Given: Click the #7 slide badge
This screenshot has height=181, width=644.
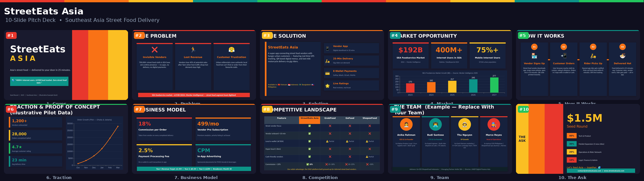Looking at the screenshot, I should 139,109.
